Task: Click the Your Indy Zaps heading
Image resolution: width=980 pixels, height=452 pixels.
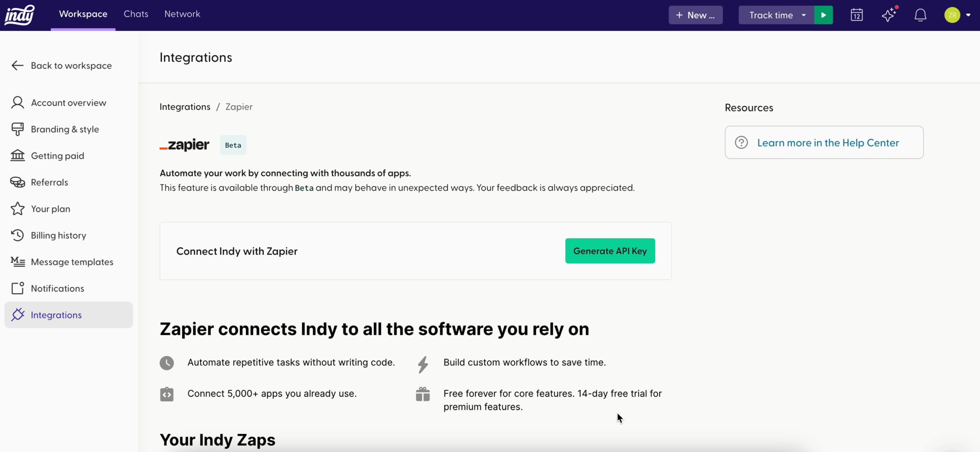Action: coord(218,440)
